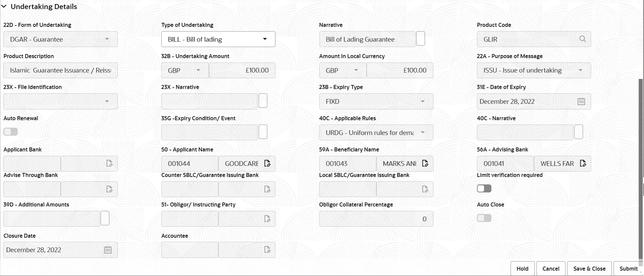This screenshot has width=644, height=276.
Task: Open the 23B Expiry Type dropdown
Action: click(423, 101)
